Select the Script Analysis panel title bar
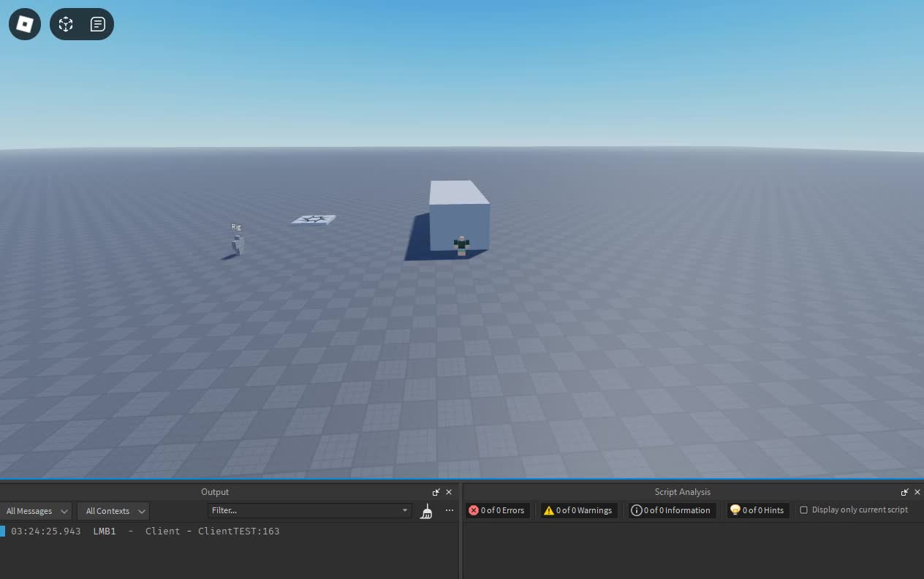Image resolution: width=924 pixels, height=579 pixels. [x=682, y=492]
